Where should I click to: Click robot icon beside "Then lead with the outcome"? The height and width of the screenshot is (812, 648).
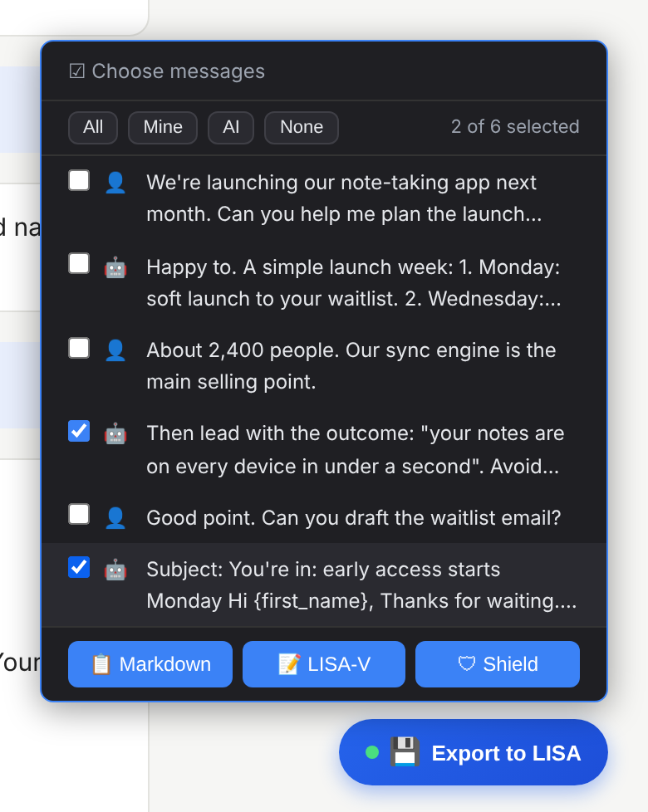pos(115,434)
